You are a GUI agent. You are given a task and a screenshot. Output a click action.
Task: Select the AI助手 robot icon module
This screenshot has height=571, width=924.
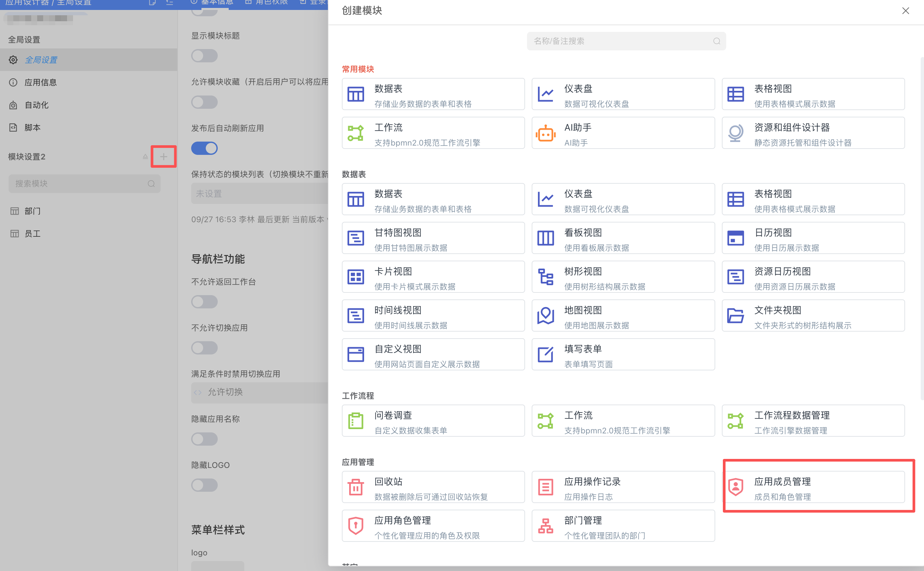coord(545,133)
